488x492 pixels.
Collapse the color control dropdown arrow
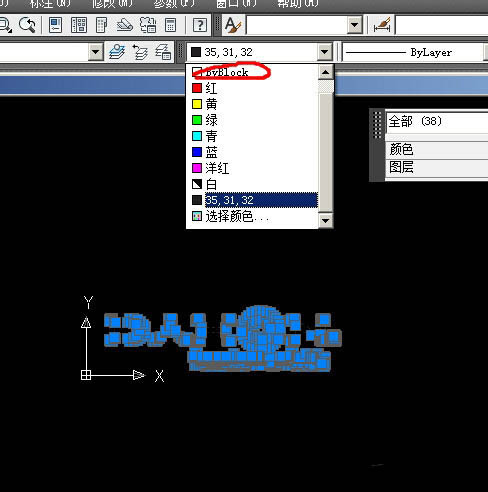[325, 52]
